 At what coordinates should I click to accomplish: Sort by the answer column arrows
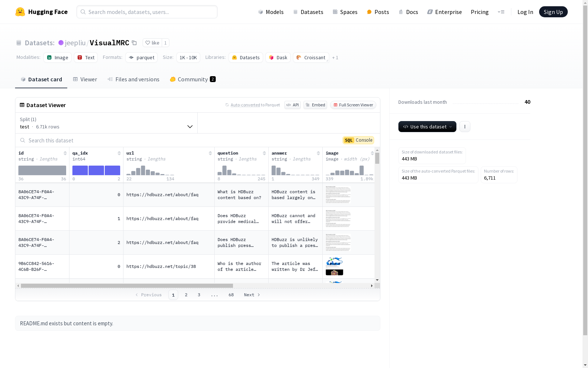318,153
